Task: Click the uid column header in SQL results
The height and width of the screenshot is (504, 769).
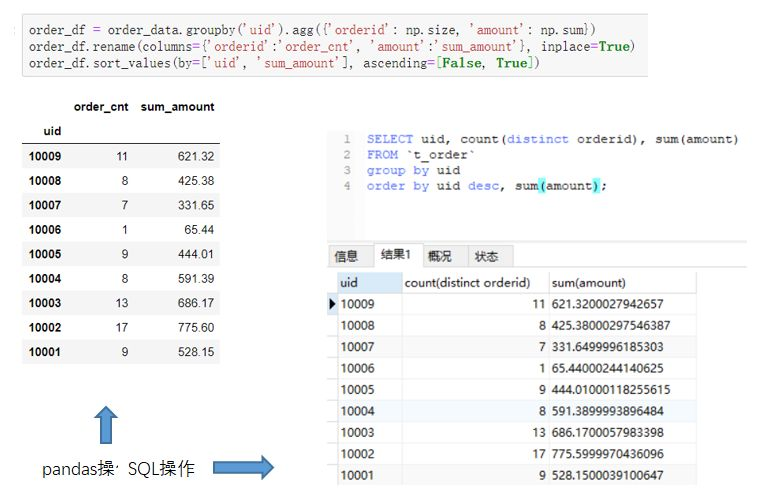Action: tap(370, 283)
